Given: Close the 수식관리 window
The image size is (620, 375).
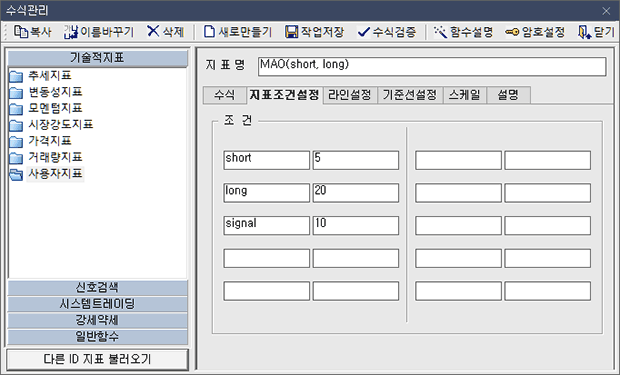Looking at the screenshot, I should [x=606, y=11].
